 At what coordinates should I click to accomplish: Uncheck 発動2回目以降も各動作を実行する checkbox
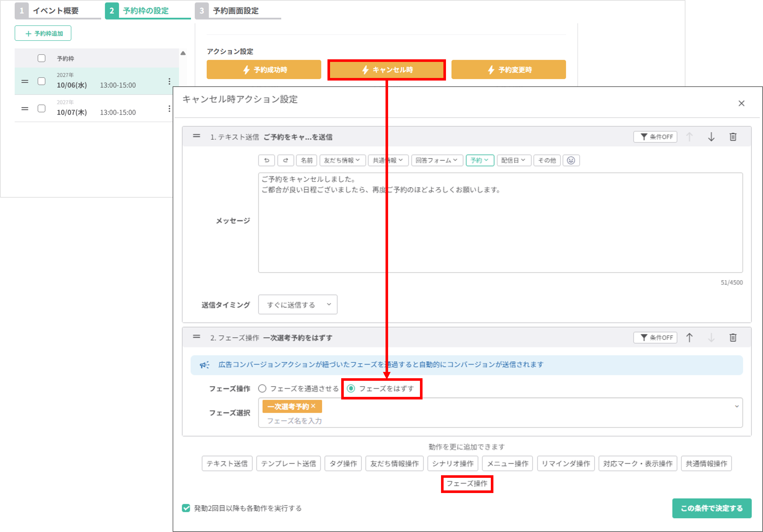[x=186, y=508]
